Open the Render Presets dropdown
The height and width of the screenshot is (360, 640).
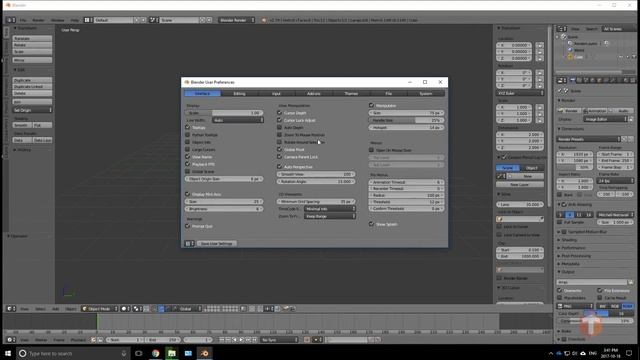(x=589, y=139)
